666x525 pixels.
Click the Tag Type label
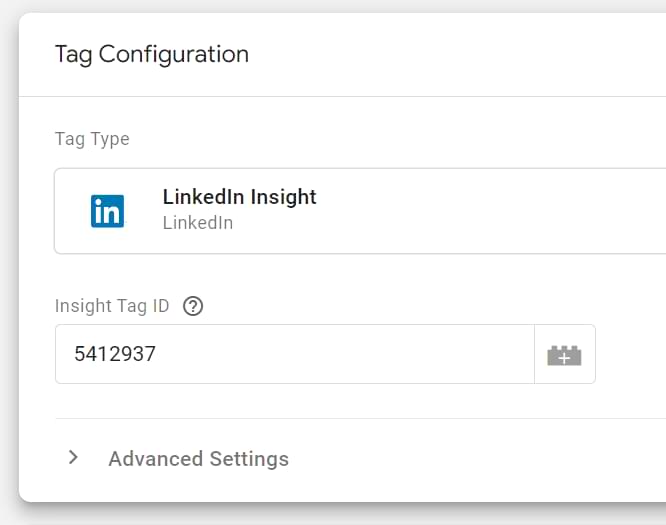pos(92,139)
